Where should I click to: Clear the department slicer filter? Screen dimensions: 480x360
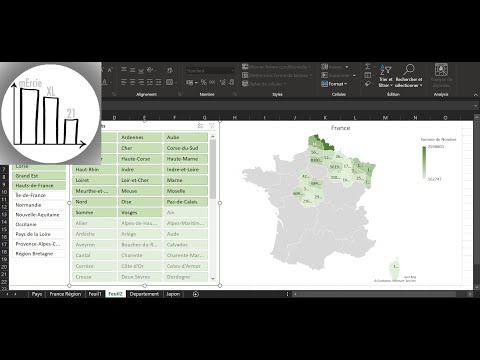click(212, 126)
